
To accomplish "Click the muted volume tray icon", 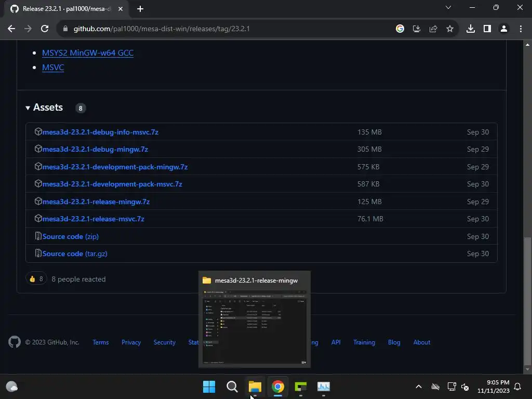I will pyautogui.click(x=465, y=387).
